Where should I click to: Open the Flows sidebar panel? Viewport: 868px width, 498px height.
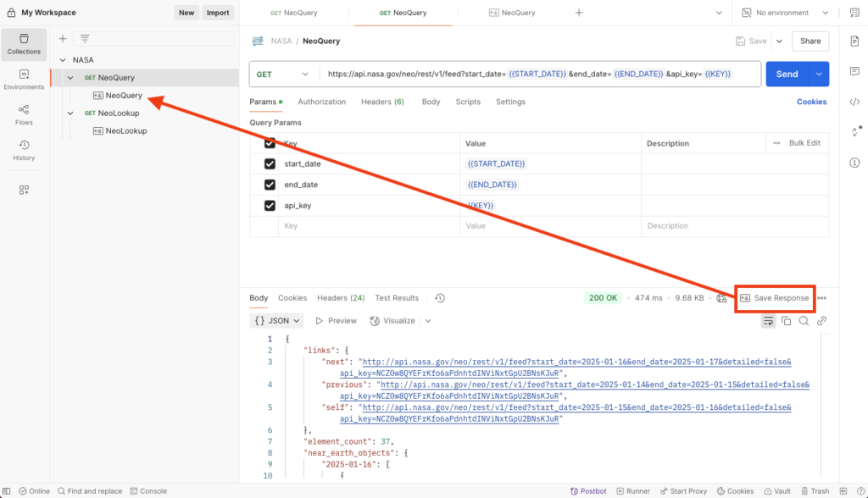[x=24, y=114]
